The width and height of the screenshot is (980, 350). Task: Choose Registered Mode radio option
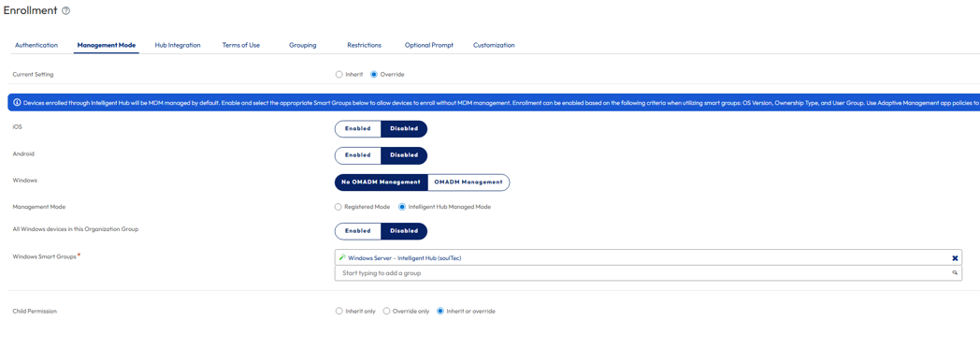pos(339,207)
